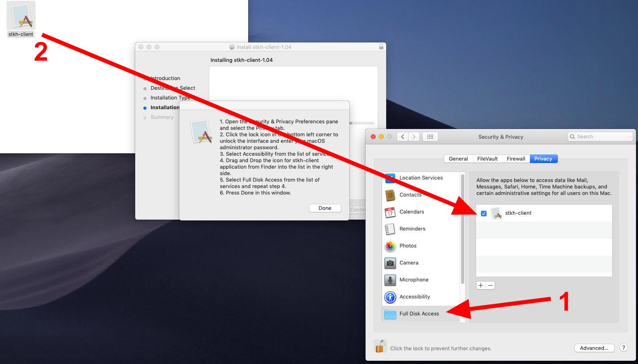638x364 pixels.
Task: Click the Contacts book icon
Action: coord(390,195)
